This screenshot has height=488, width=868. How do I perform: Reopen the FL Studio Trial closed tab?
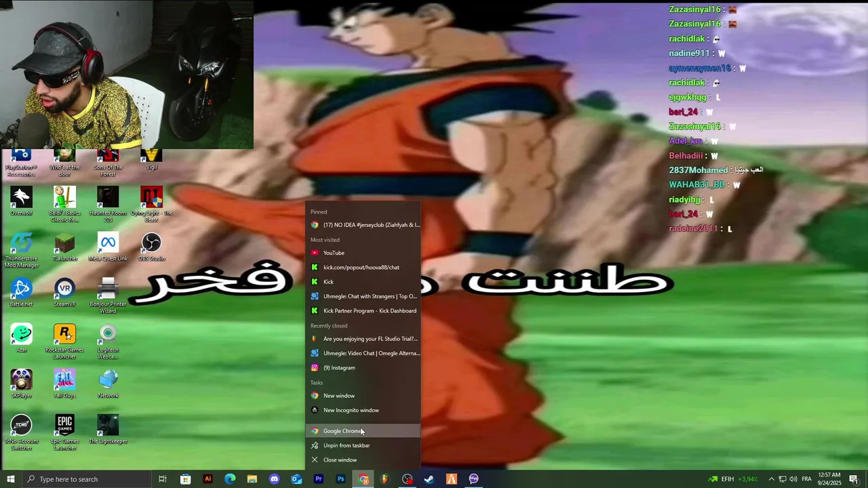363,339
